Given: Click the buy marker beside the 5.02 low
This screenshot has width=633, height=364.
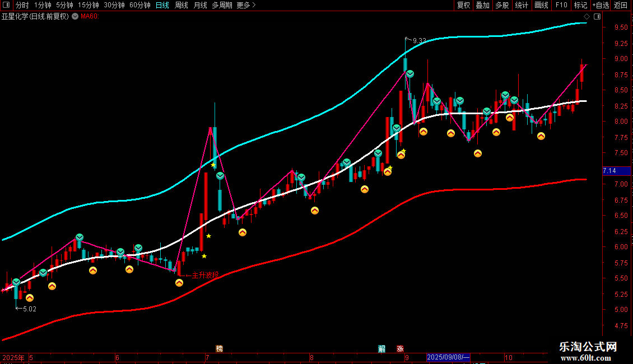Looking at the screenshot, I should (30, 298).
